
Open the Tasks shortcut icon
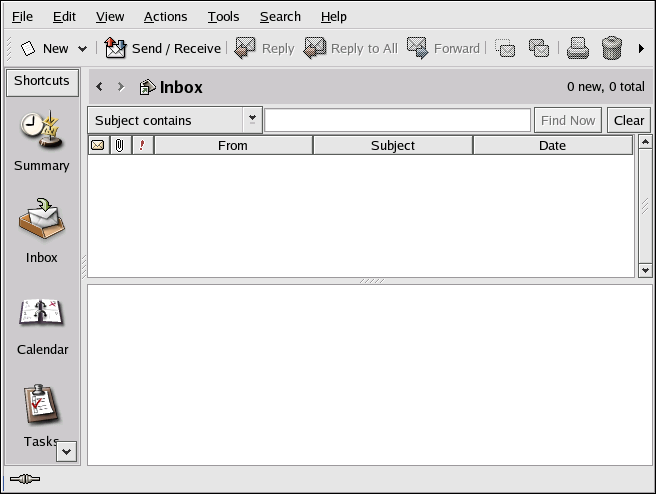[41, 406]
